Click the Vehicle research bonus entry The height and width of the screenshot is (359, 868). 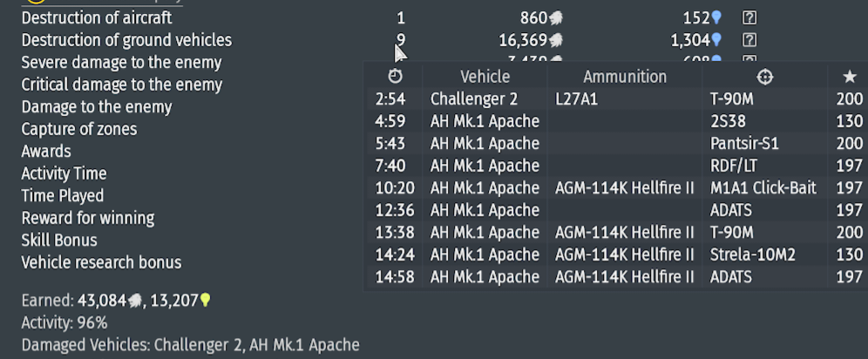pyautogui.click(x=101, y=262)
